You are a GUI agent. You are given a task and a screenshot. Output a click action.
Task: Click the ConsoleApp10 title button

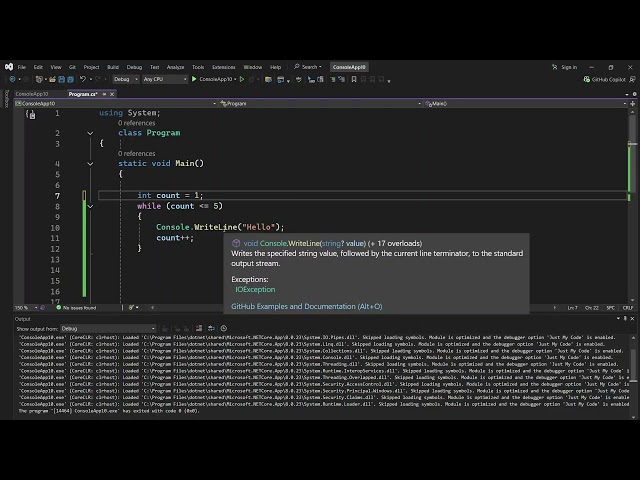(x=349, y=67)
